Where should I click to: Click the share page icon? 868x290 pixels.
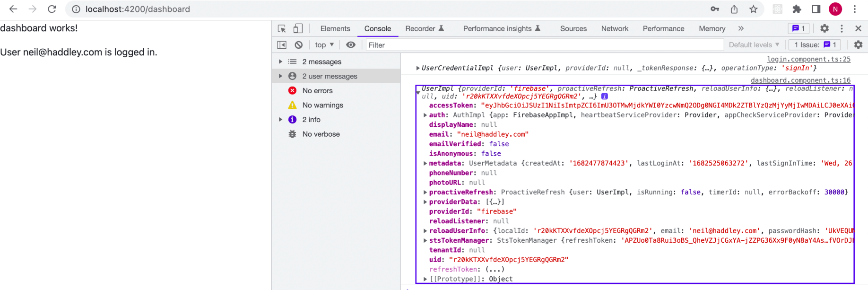point(734,9)
